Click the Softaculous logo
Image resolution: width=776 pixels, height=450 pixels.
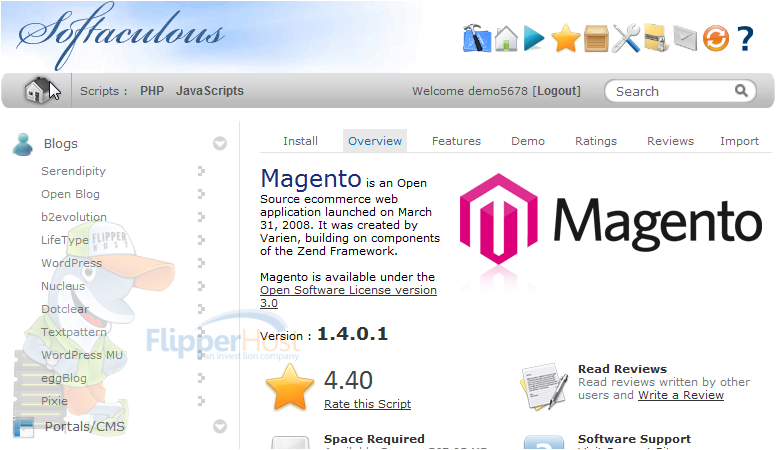click(x=121, y=36)
